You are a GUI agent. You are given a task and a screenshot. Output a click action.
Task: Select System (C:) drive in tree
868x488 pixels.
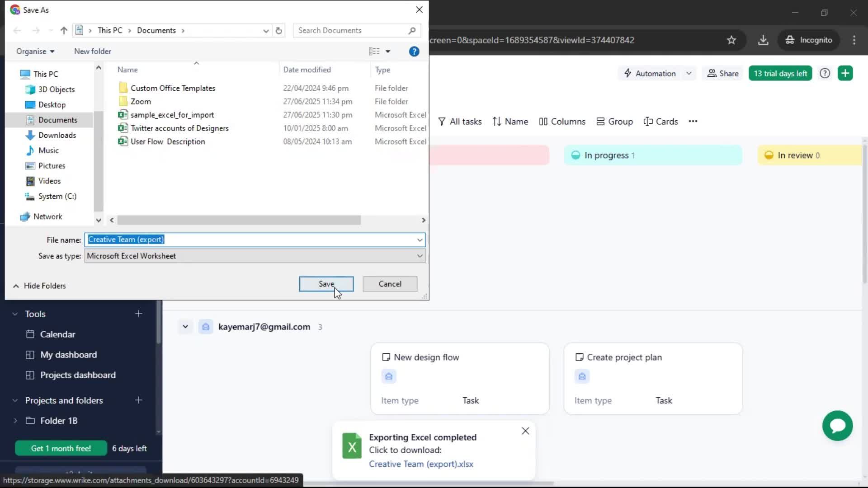57,196
